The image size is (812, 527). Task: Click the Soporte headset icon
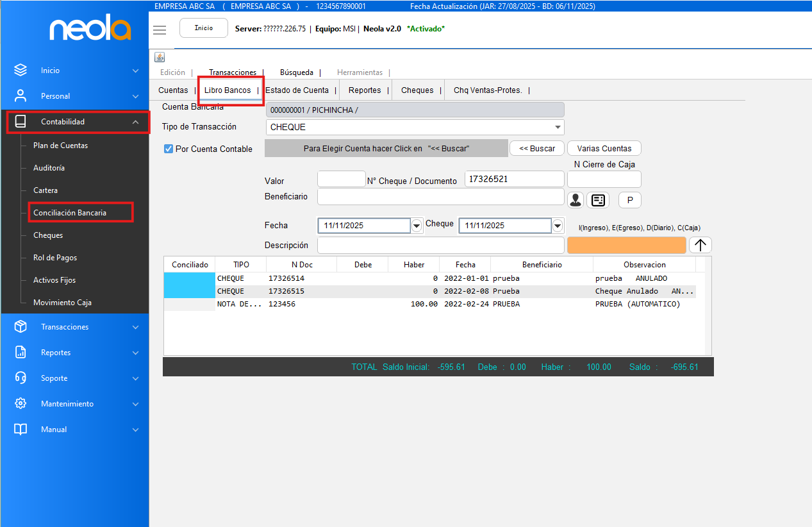(x=21, y=378)
